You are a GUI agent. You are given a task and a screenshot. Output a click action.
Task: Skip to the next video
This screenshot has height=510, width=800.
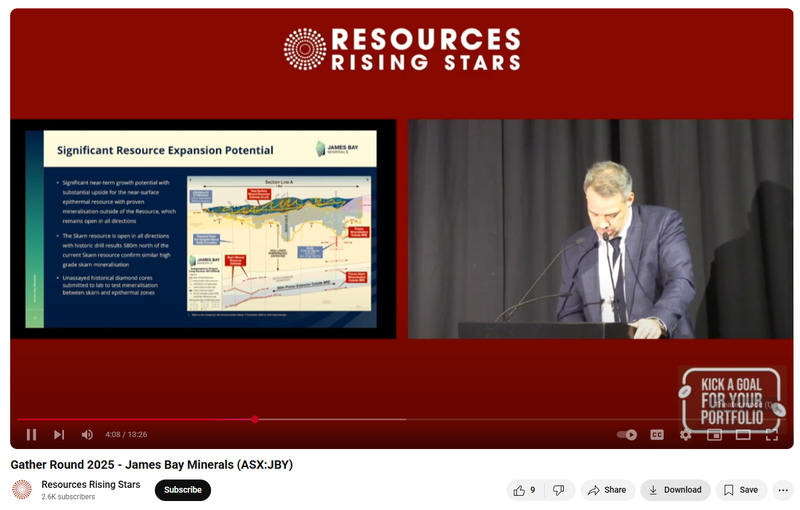point(59,435)
